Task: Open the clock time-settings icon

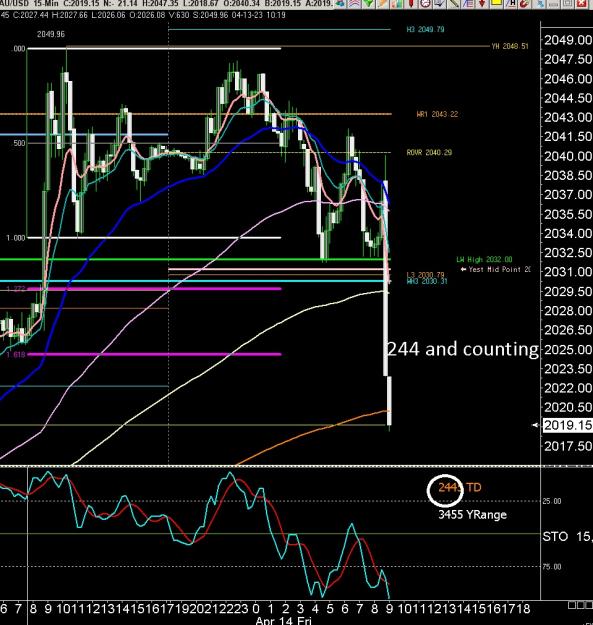Action: click(425, 4)
